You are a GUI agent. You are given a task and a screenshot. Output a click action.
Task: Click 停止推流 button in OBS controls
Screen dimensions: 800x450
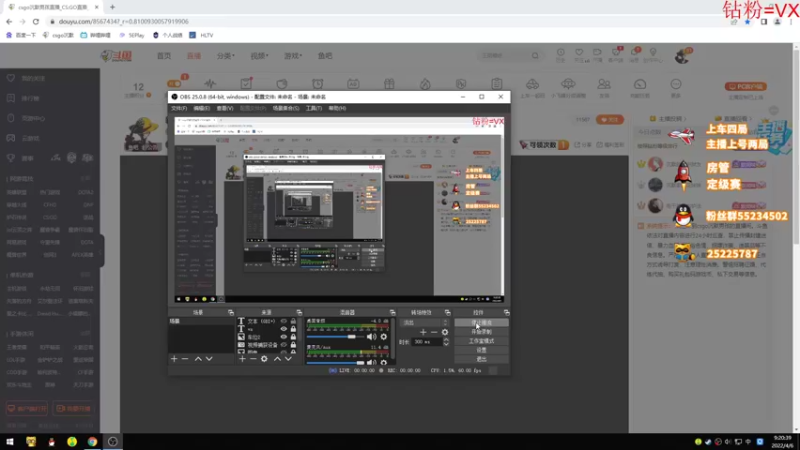[x=481, y=322]
